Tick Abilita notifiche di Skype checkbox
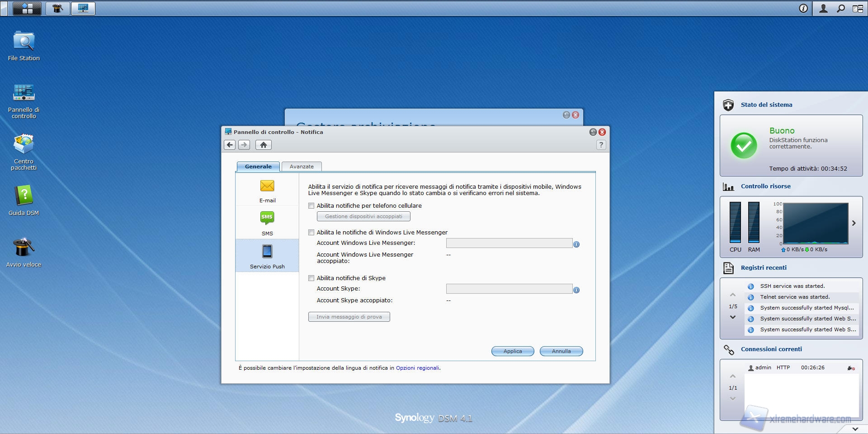 pos(311,278)
